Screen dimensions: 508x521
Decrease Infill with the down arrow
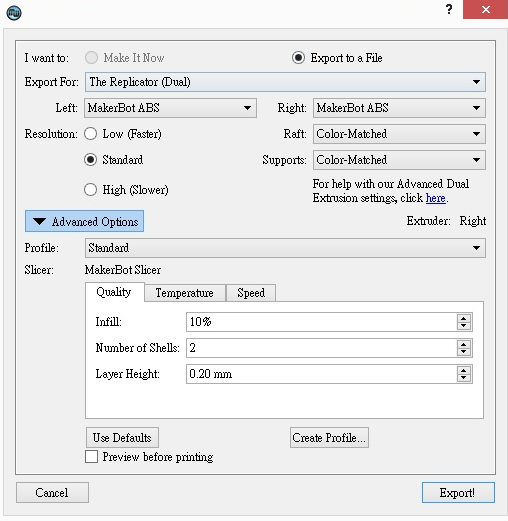coord(464,326)
